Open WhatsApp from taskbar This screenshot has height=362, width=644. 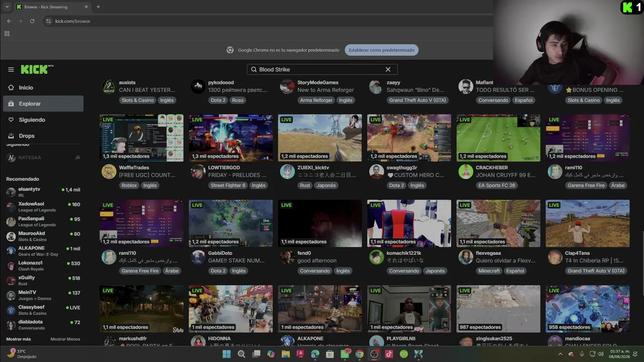pyautogui.click(x=345, y=354)
